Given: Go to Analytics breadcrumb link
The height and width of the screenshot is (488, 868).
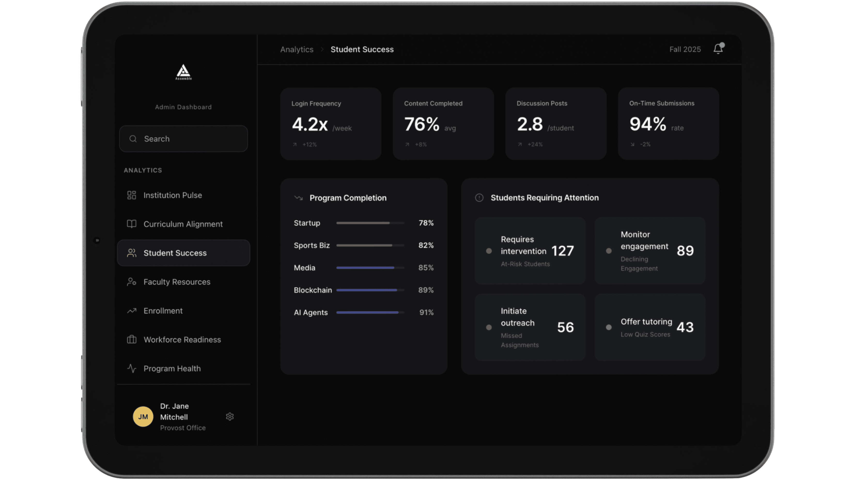Looking at the screenshot, I should click(x=297, y=50).
